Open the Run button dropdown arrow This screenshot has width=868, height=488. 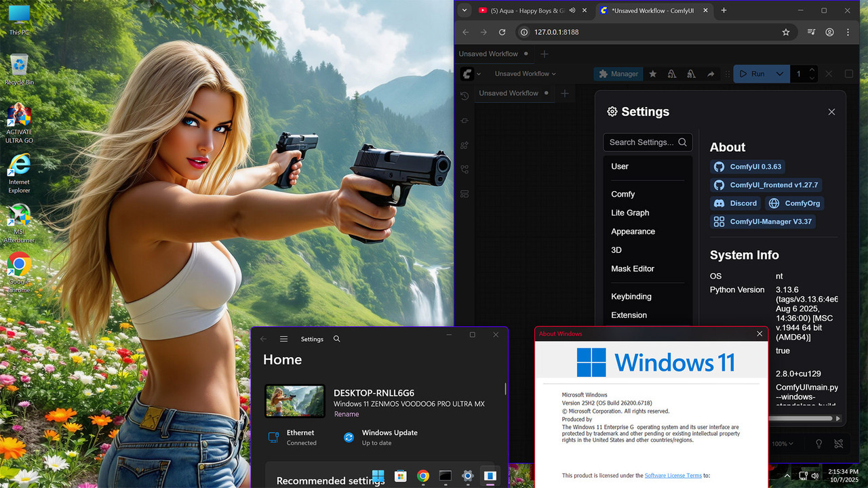pyautogui.click(x=780, y=74)
